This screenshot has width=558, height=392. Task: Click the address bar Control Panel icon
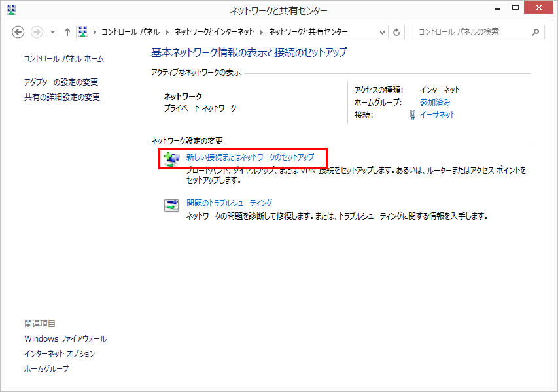click(82, 31)
